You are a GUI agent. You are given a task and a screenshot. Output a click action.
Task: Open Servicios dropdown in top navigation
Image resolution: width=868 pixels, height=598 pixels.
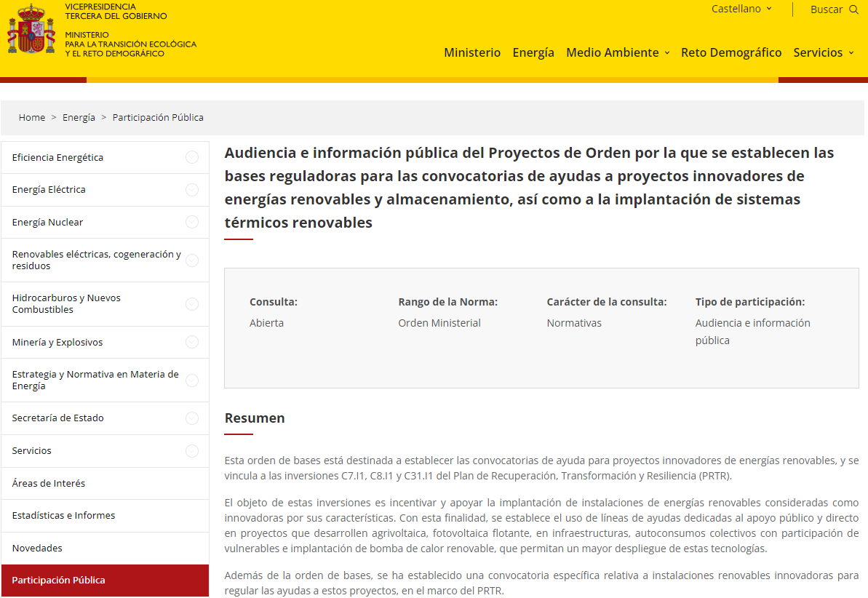tap(823, 52)
